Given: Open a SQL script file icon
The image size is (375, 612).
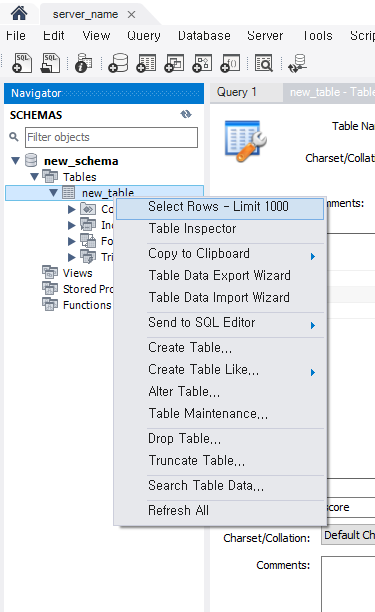Looking at the screenshot, I should (x=50, y=63).
